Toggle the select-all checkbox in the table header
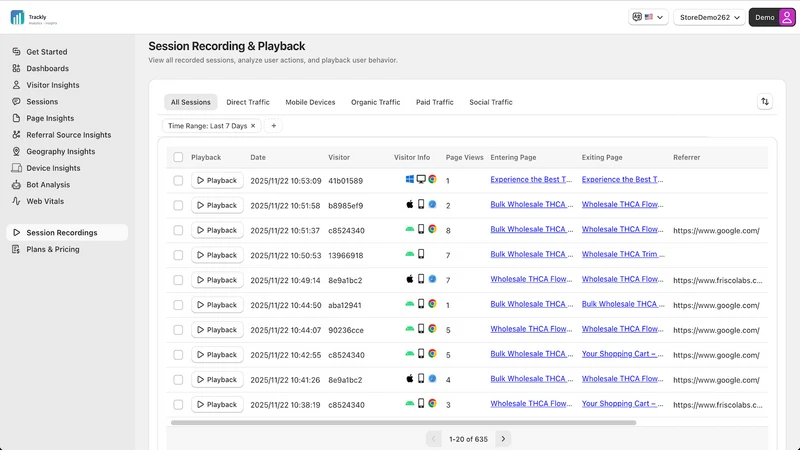The width and height of the screenshot is (800, 450). coord(178,157)
